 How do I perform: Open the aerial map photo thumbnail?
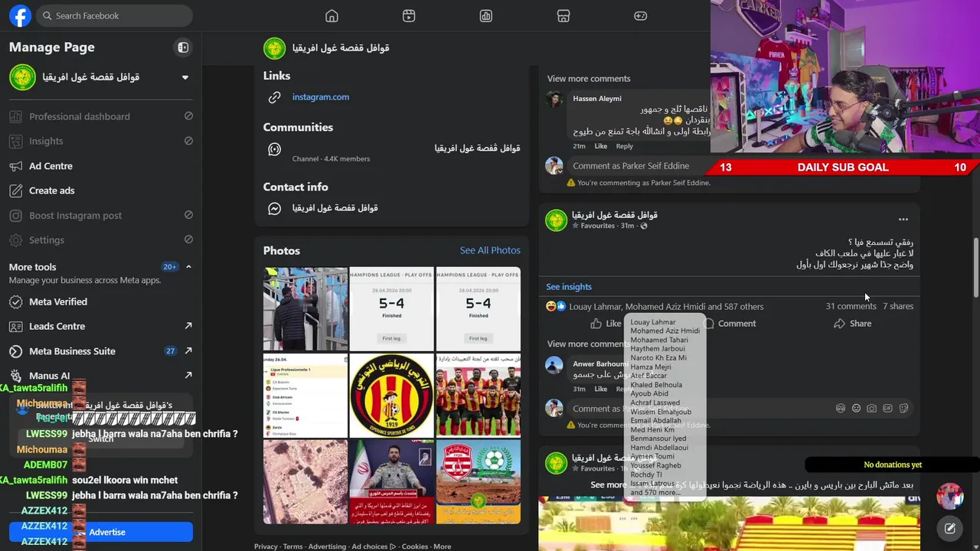pyautogui.click(x=305, y=481)
